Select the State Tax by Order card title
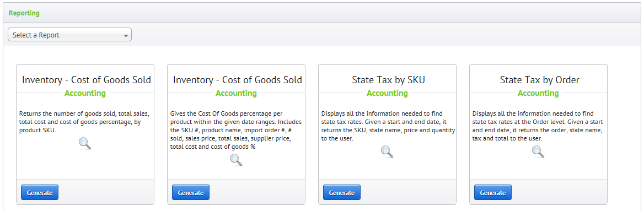The image size is (644, 211). point(540,80)
